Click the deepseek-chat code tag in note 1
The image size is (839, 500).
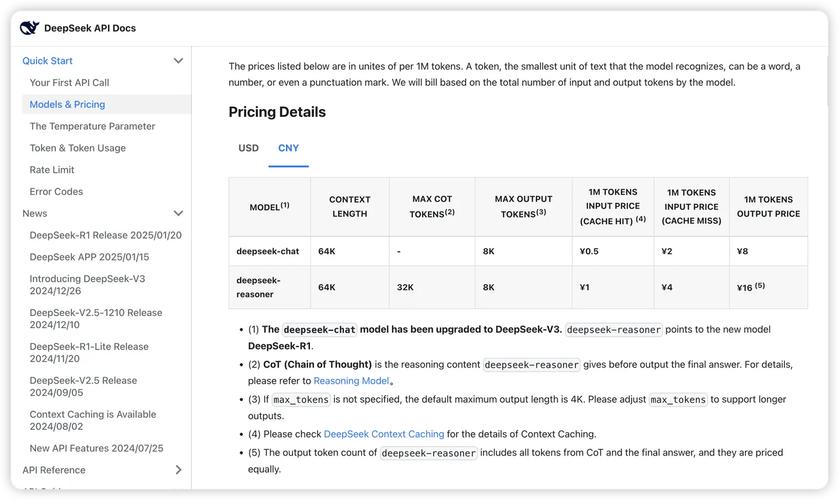click(319, 330)
